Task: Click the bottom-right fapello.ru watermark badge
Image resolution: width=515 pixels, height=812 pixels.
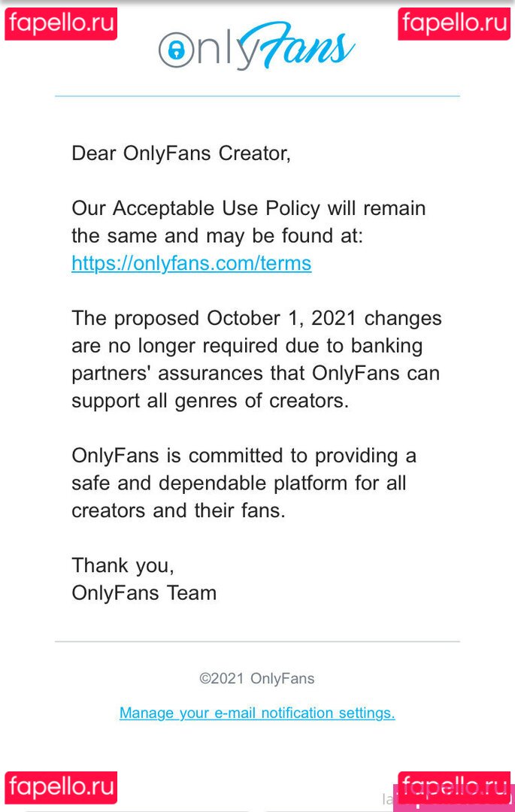Action: 454,787
